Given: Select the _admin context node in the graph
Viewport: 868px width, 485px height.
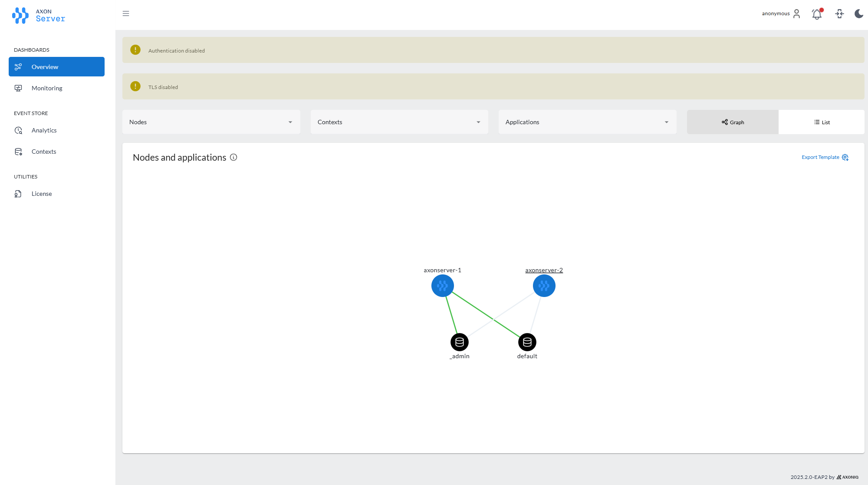Looking at the screenshot, I should point(459,342).
